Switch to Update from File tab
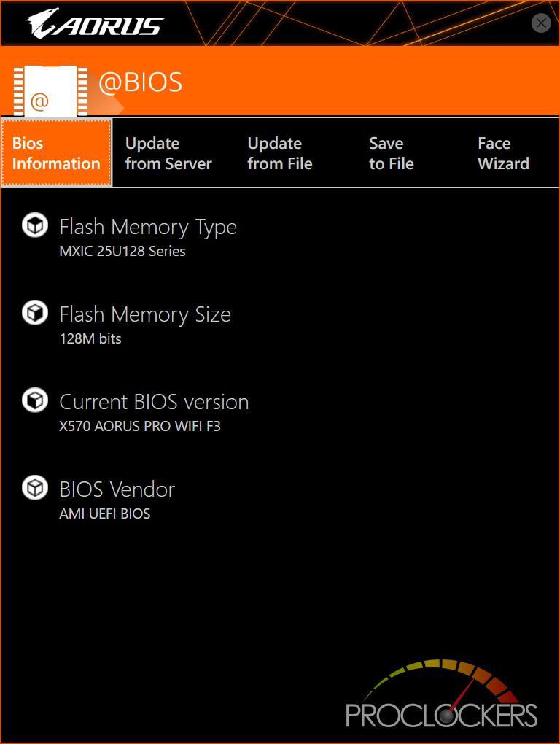 pos(280,153)
